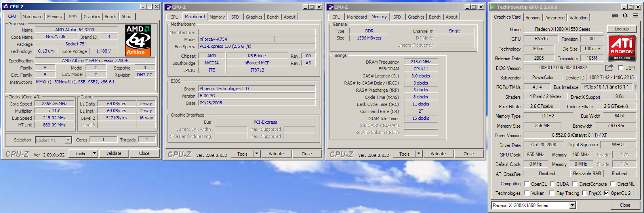Toggle the Ray Tracing checkbox
644x213 pixels.
(552, 193)
